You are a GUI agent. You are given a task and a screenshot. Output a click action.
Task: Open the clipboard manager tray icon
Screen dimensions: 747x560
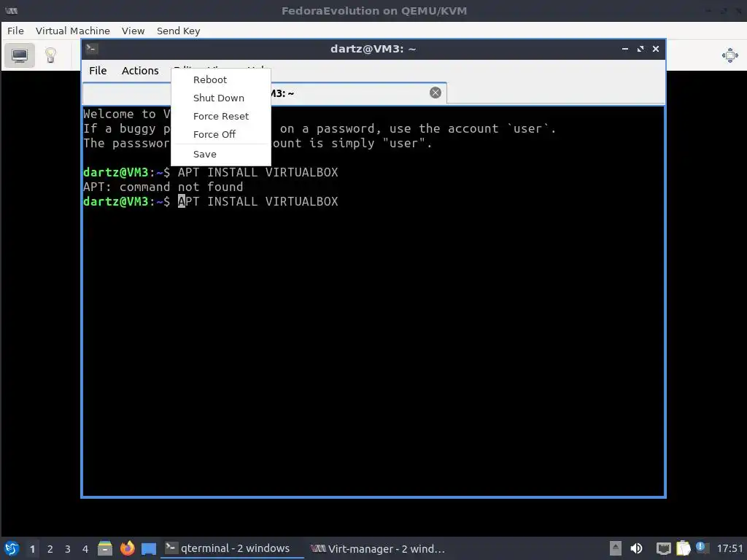click(x=683, y=548)
